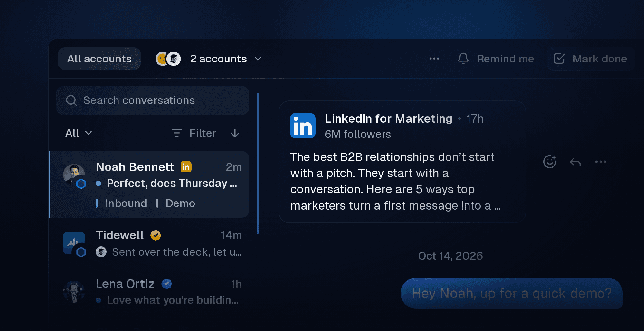This screenshot has width=644, height=331.
Task: Click the unread dot on Noah's message
Action: pyautogui.click(x=99, y=184)
